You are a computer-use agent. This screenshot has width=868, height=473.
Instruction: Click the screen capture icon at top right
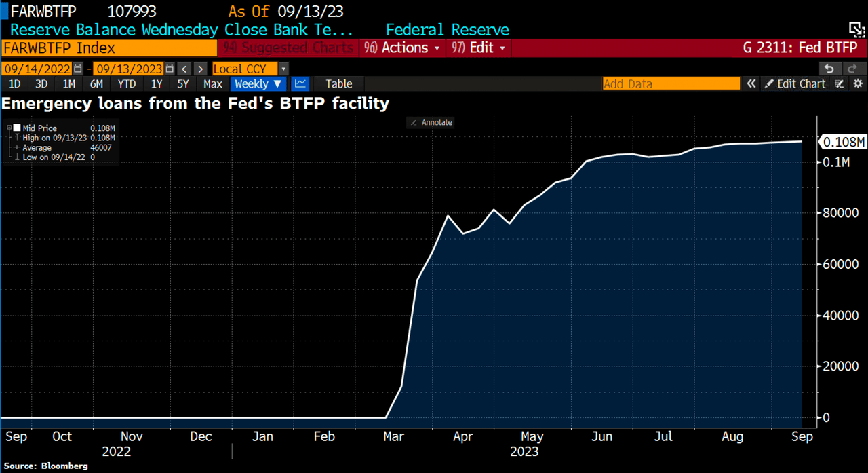[856, 28]
